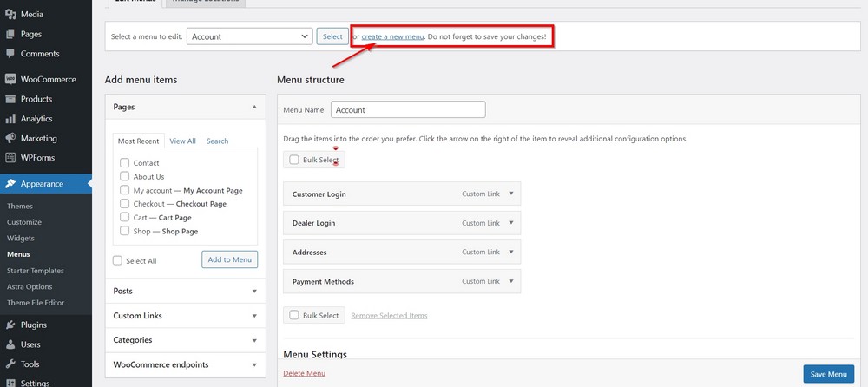Switch to the Most Recent tab
The height and width of the screenshot is (387, 868).
[x=138, y=141]
